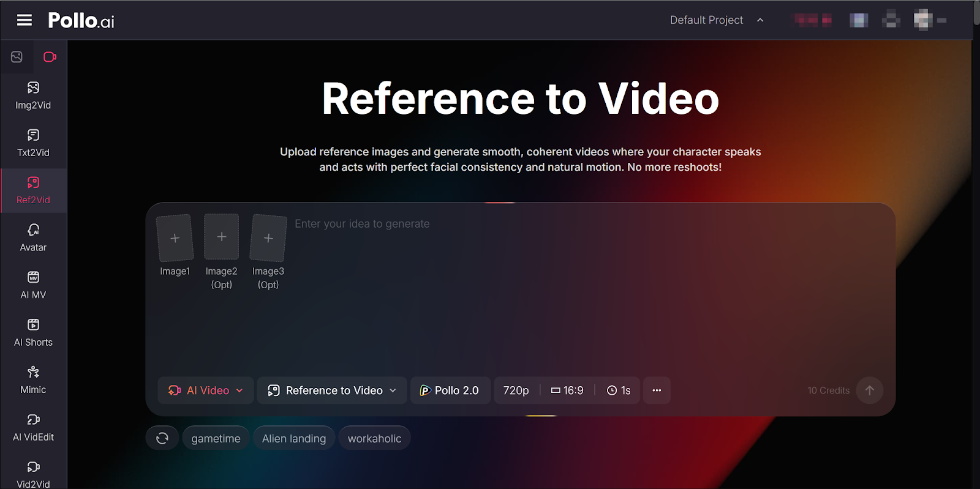This screenshot has height=489, width=980.
Task: Switch to the video tools tab icon
Action: pos(50,57)
